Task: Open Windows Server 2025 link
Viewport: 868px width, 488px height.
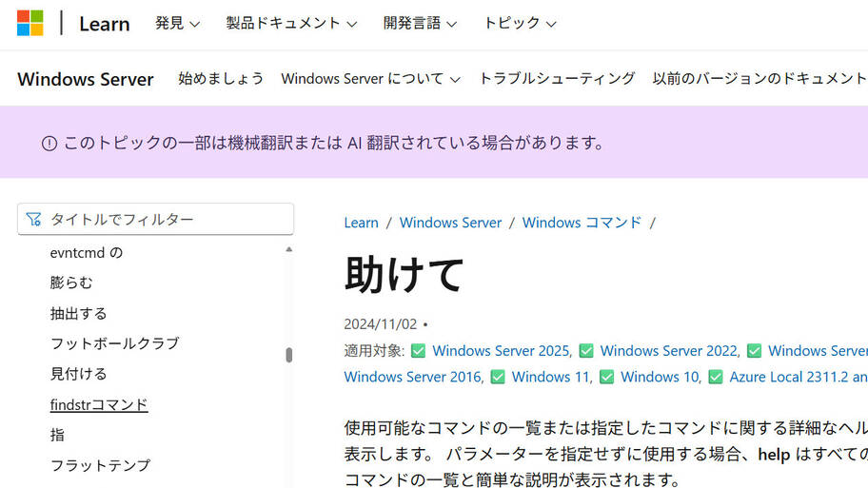Action: (502, 351)
